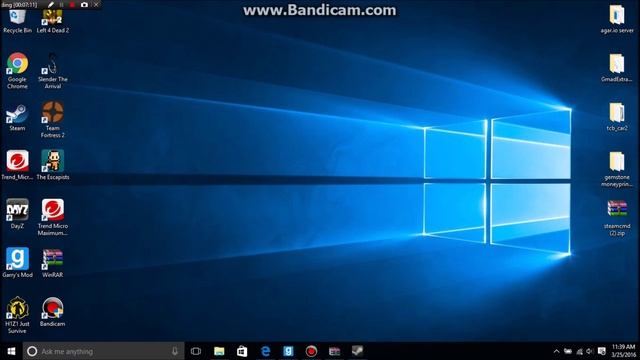The height and width of the screenshot is (360, 640).
Task: Expand hidden system tray icons
Action: pyautogui.click(x=556, y=351)
